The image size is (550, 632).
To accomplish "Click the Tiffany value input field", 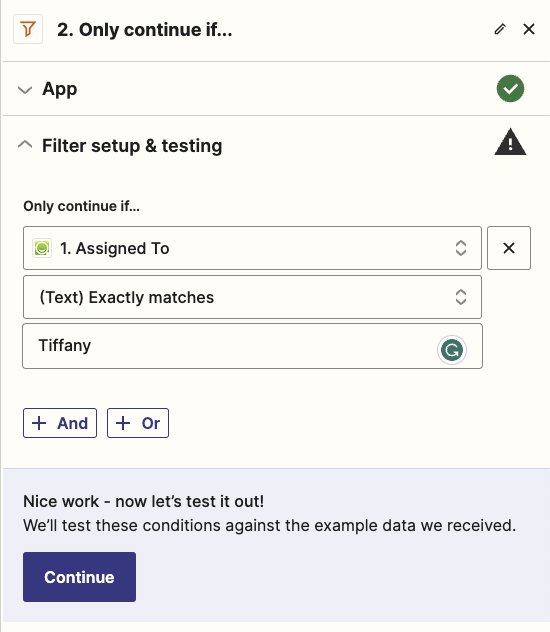I will [252, 346].
